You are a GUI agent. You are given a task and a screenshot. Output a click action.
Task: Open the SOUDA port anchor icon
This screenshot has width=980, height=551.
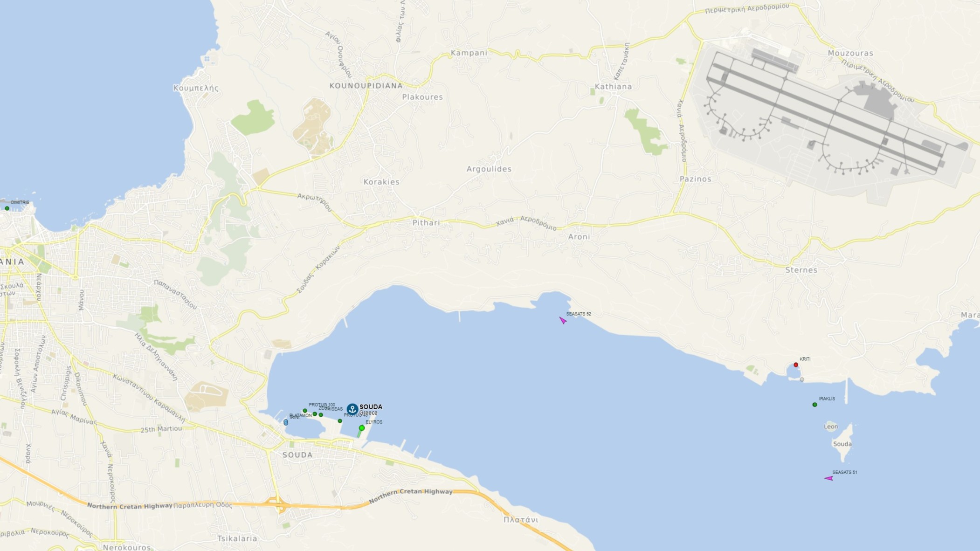click(352, 409)
